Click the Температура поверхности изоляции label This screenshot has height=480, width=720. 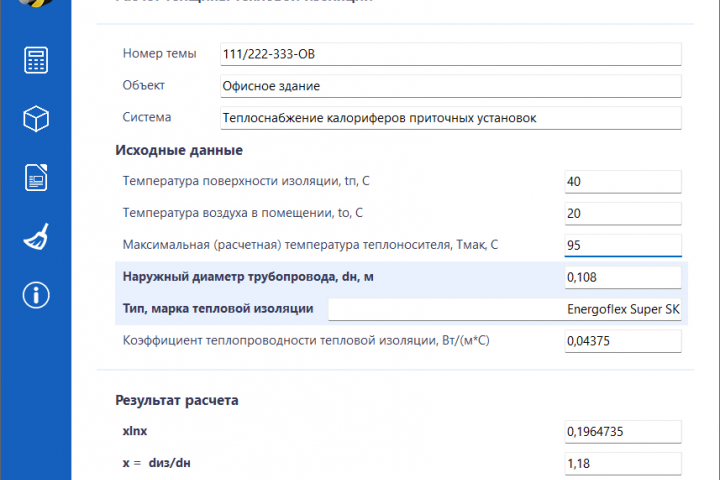(246, 181)
